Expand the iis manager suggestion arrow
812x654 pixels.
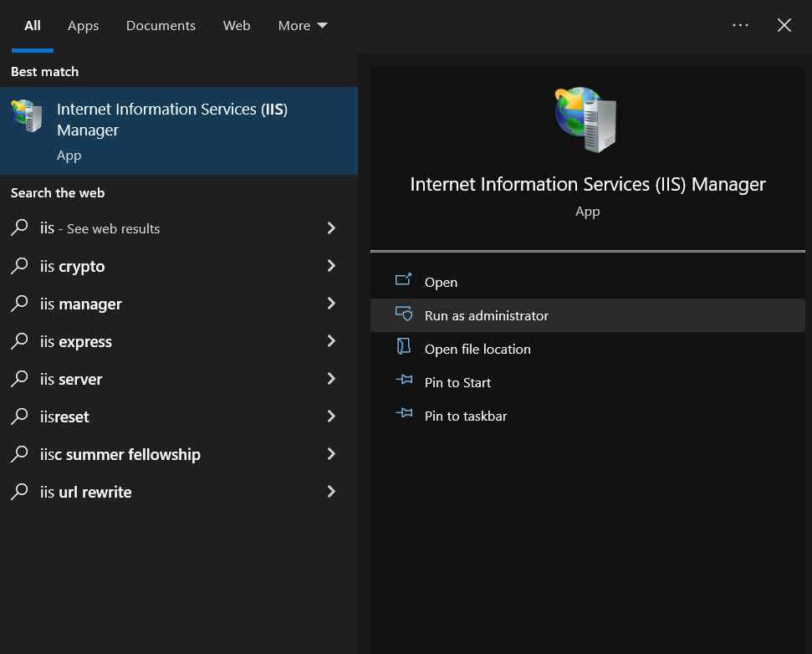click(331, 304)
